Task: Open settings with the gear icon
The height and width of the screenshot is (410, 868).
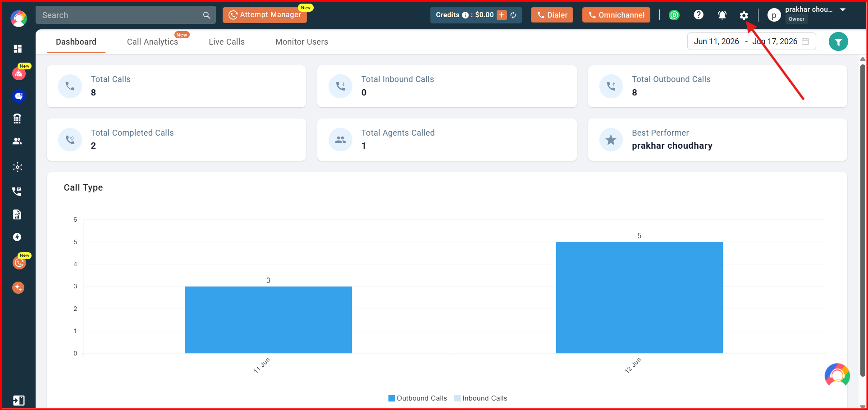Action: (x=744, y=16)
